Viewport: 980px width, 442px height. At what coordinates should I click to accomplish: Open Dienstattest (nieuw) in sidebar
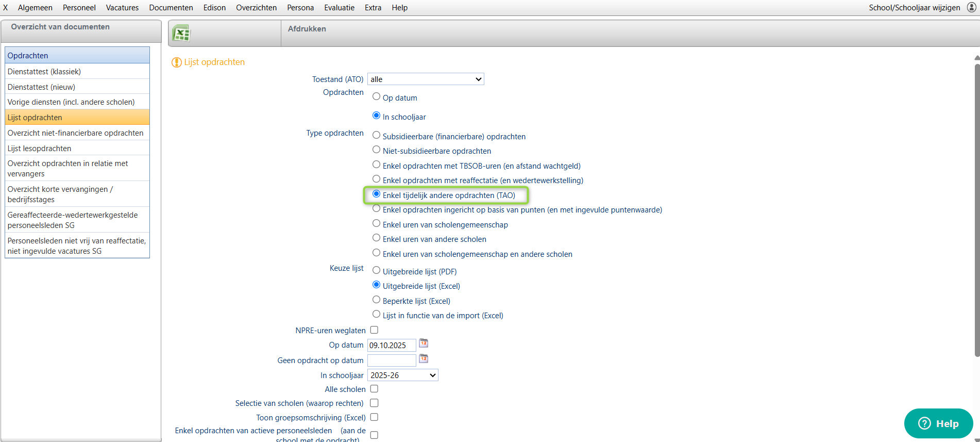coord(41,87)
